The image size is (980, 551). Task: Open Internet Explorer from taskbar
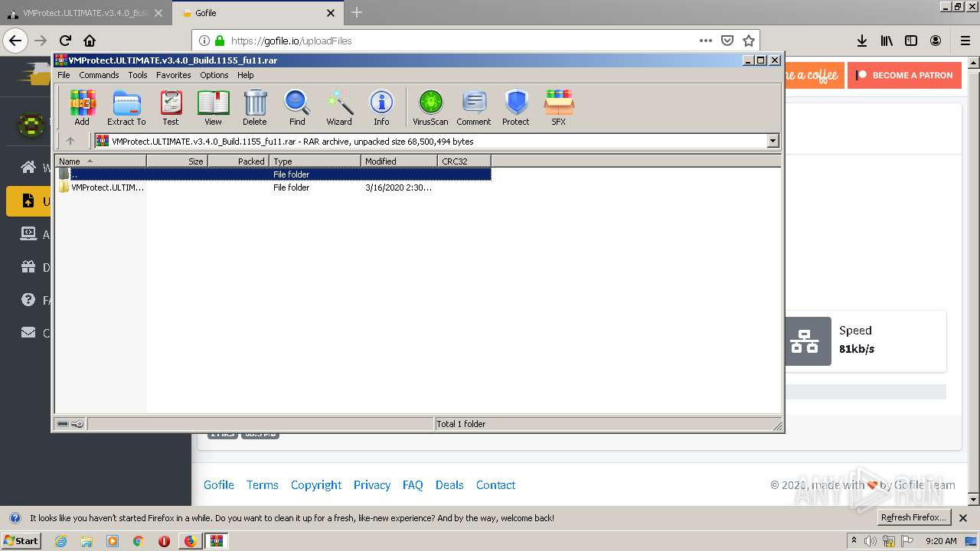click(x=61, y=541)
